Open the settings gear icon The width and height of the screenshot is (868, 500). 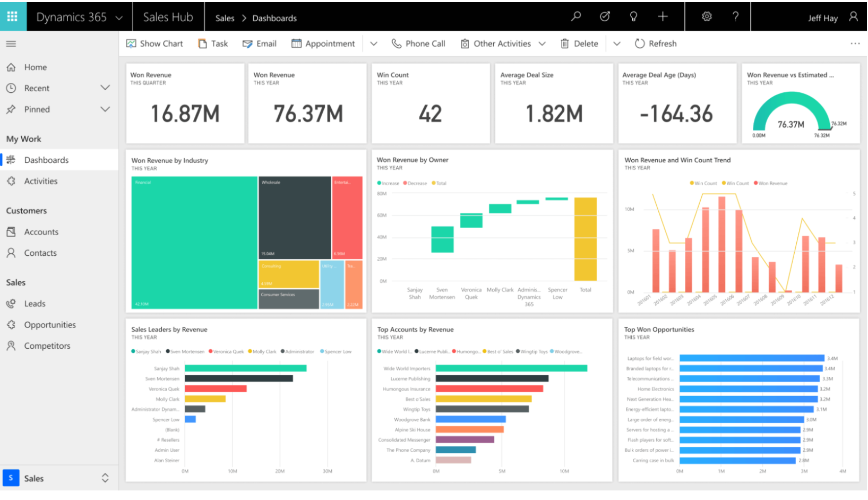pyautogui.click(x=707, y=16)
